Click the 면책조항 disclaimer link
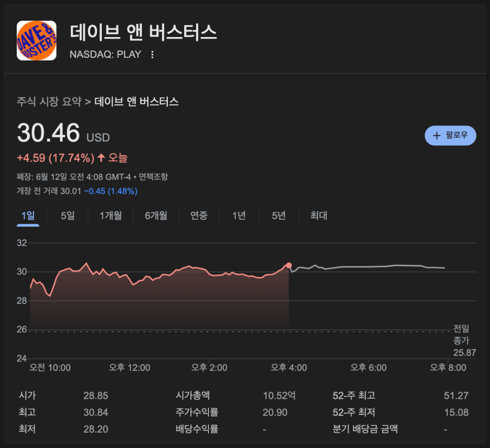The image size is (490, 448). [153, 177]
